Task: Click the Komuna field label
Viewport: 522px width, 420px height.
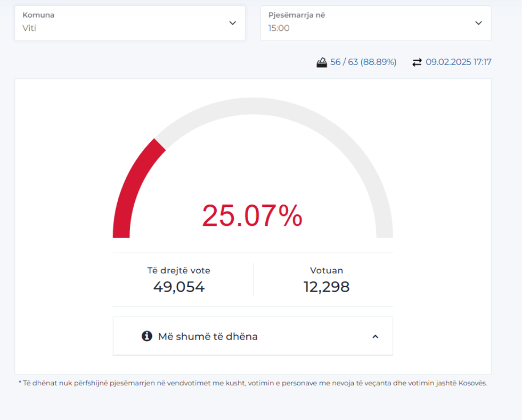Action: click(x=38, y=15)
